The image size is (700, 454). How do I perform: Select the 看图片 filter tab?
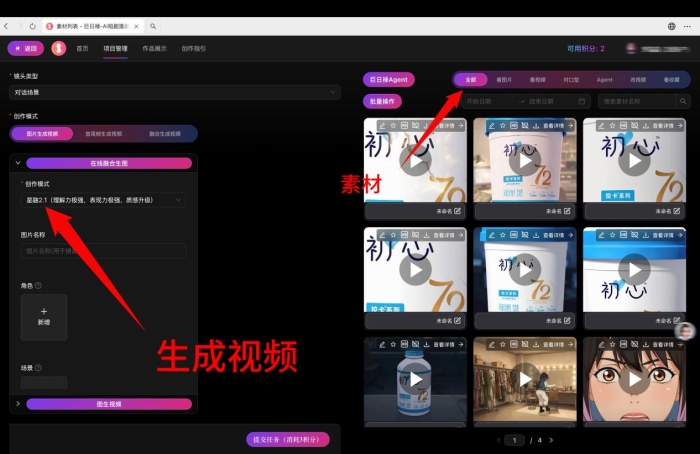click(x=504, y=78)
